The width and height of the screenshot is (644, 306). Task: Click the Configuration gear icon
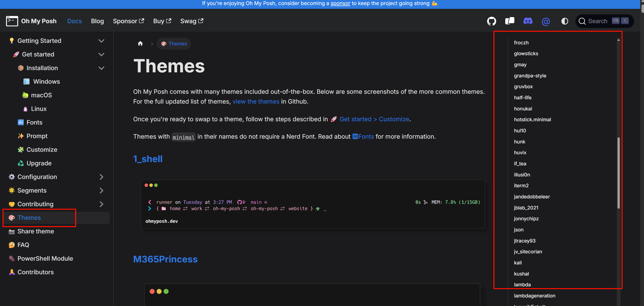point(12,177)
